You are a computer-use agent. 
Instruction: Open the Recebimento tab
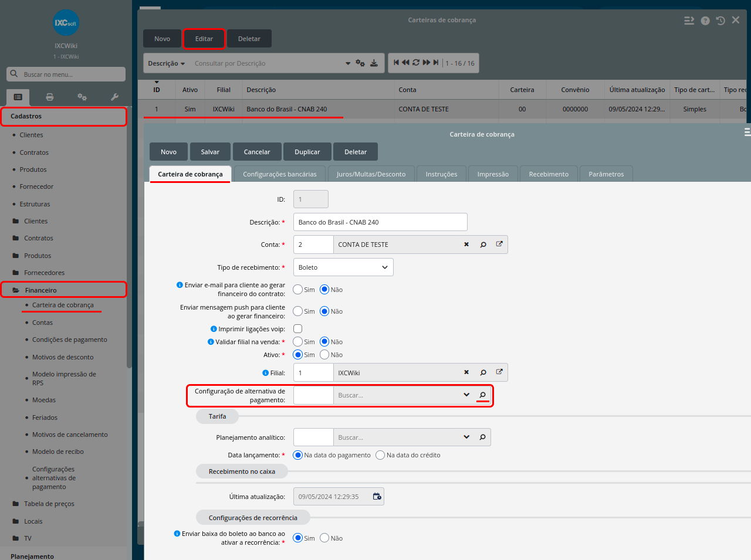549,174
